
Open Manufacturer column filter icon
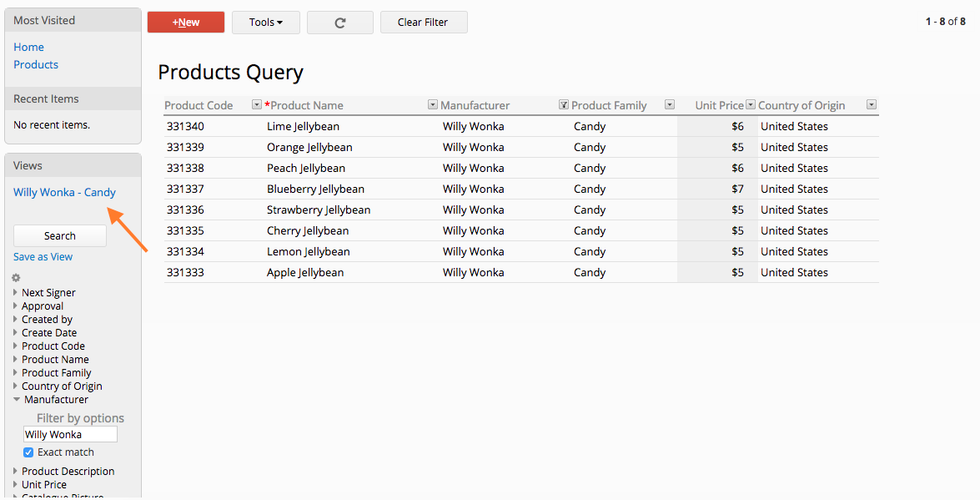pos(564,104)
